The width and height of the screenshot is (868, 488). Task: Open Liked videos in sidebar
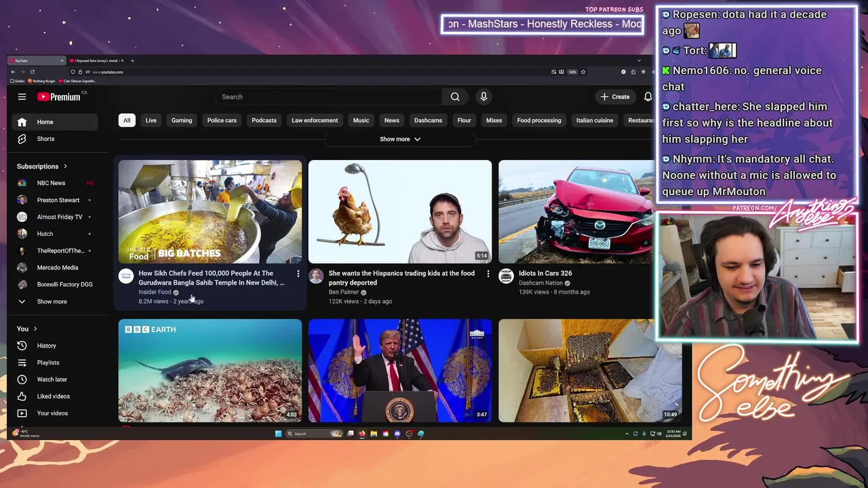click(x=55, y=396)
